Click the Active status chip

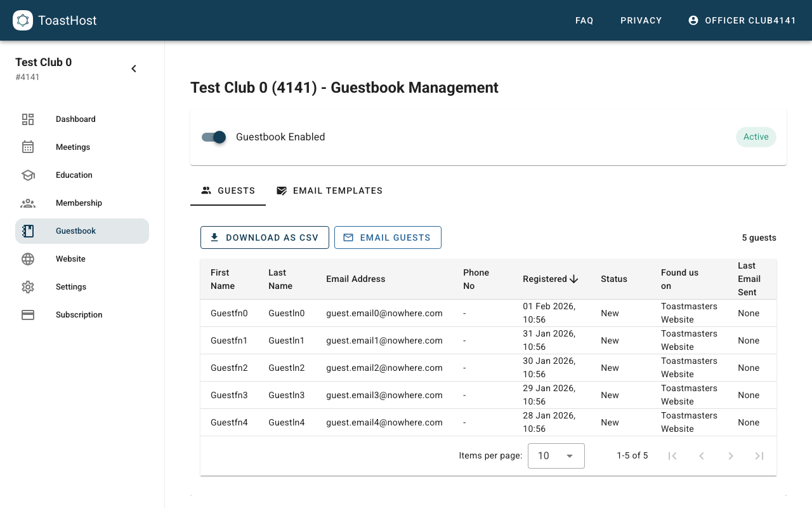click(756, 137)
